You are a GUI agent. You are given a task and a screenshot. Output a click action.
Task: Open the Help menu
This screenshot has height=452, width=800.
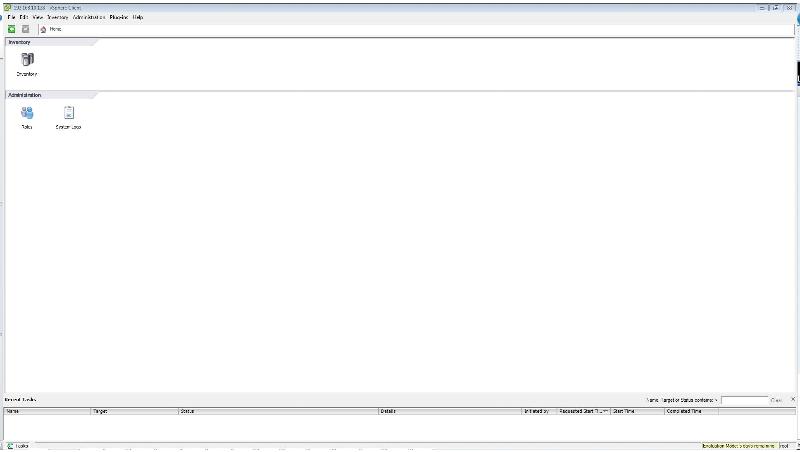[x=138, y=17]
